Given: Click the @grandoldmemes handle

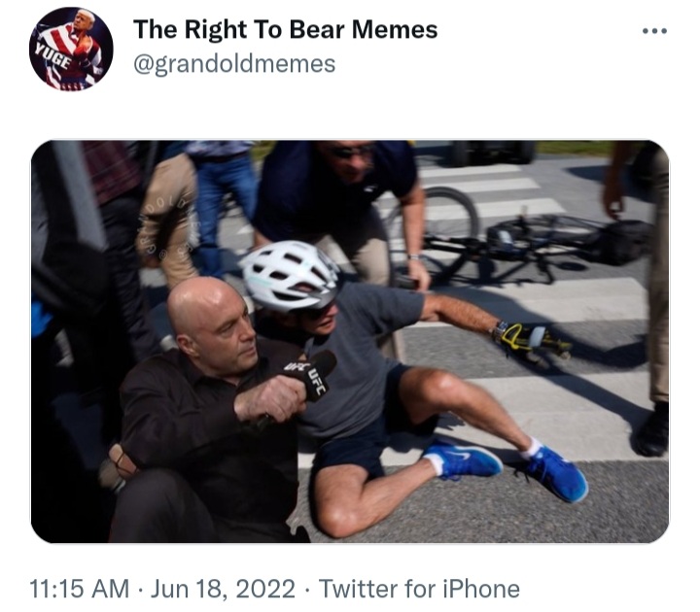Looking at the screenshot, I should coord(234,64).
